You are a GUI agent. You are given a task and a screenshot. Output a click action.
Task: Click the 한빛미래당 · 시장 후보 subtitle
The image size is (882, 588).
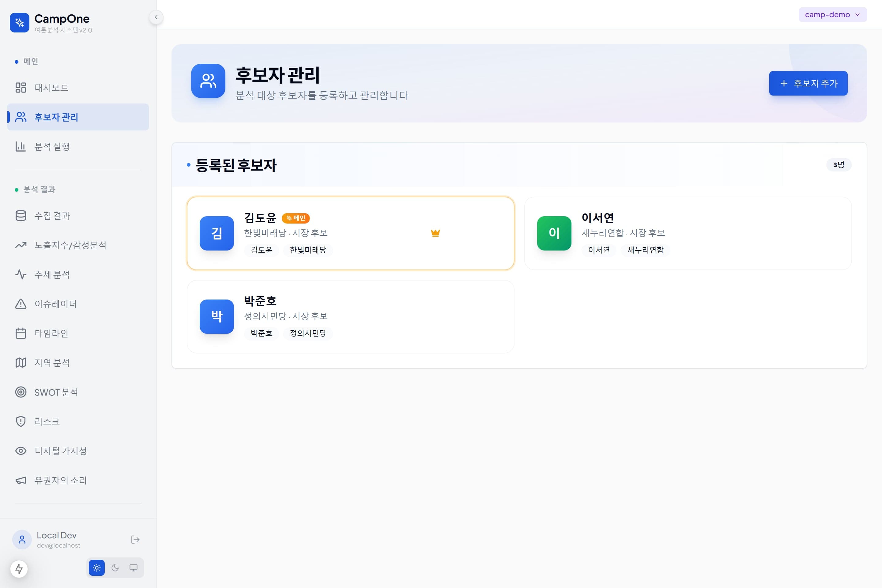[286, 233]
